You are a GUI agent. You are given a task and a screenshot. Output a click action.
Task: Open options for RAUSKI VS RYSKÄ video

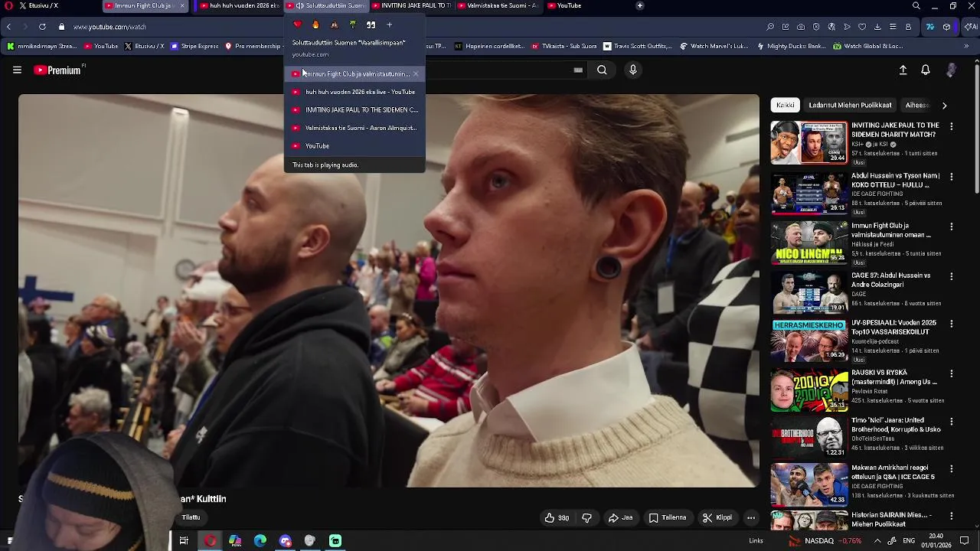[x=952, y=374]
